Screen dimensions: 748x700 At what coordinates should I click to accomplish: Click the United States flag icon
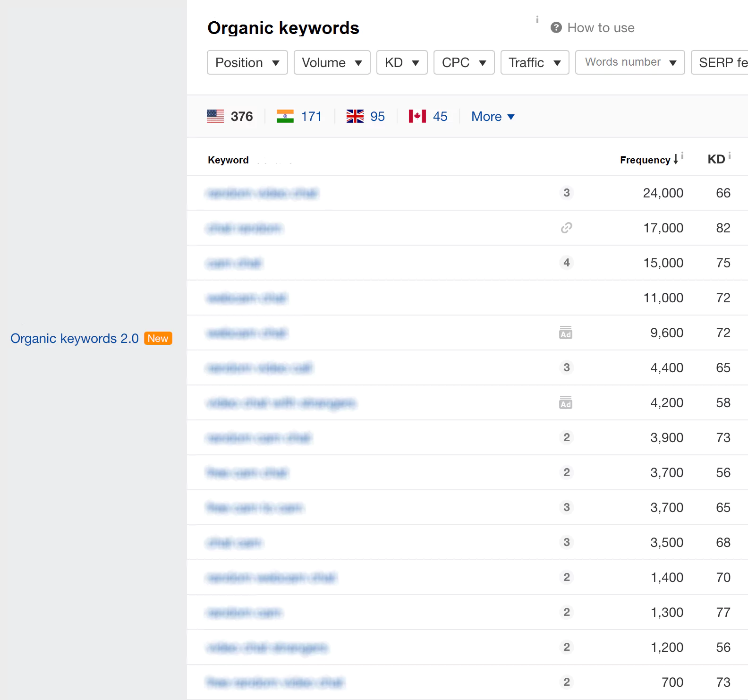(215, 116)
